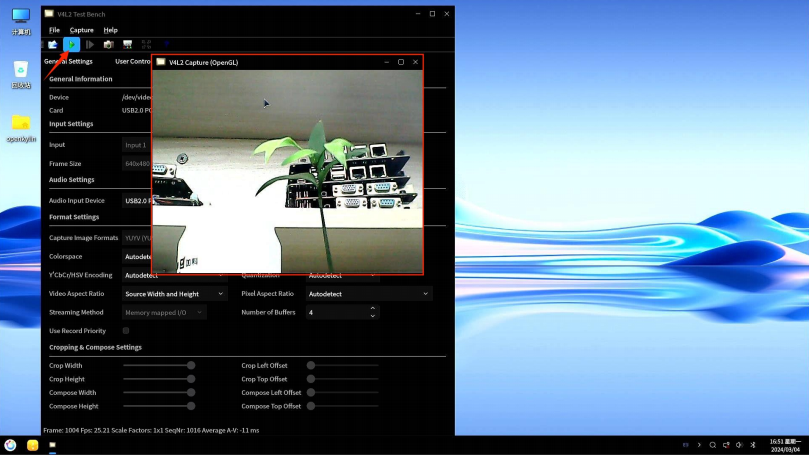Click the V4L2 Capture (OpenGL) title bar icon
This screenshot has height=455, width=809.
160,62
